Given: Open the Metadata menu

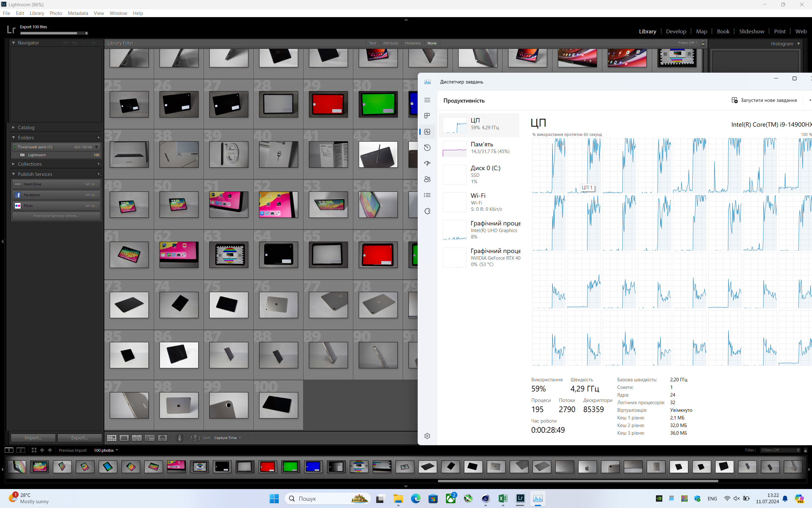Looking at the screenshot, I should [78, 13].
